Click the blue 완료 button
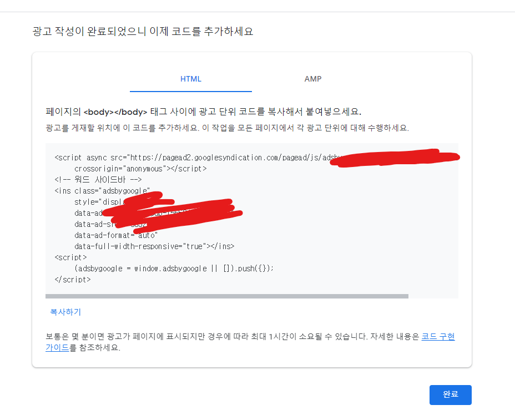Viewport: 515px width, 420px height. pyautogui.click(x=450, y=394)
